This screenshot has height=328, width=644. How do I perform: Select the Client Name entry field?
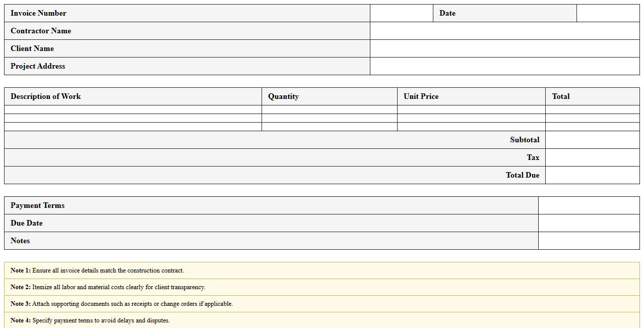click(x=504, y=48)
